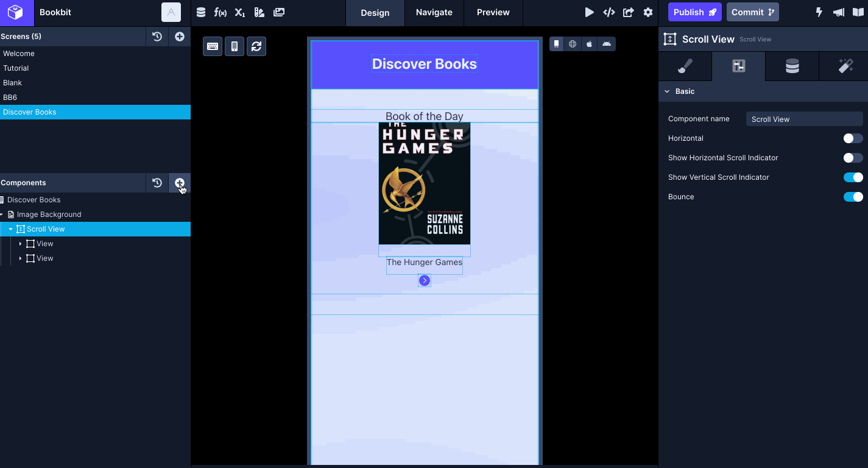Screen dimensions: 868x468
Task: Switch to the Navigate tab
Action: coord(434,12)
